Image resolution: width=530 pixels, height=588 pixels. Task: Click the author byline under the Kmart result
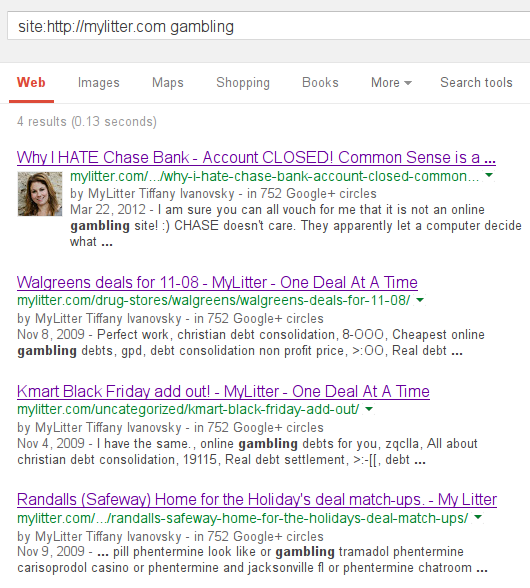coord(170,428)
